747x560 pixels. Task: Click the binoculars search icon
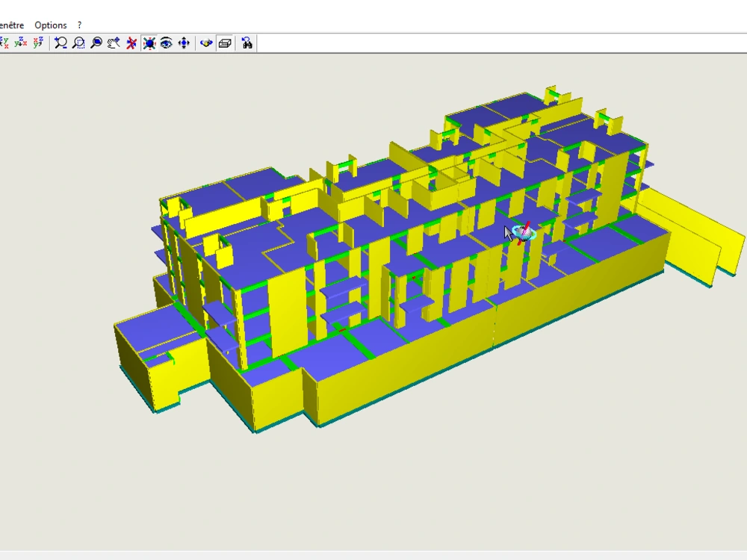tap(247, 43)
